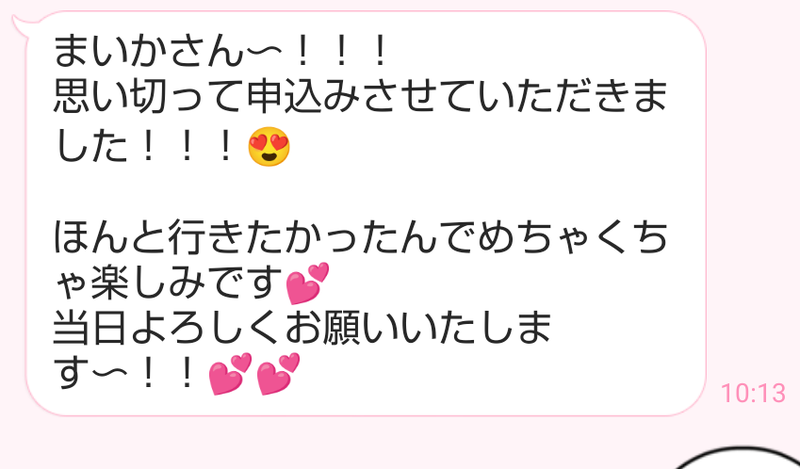
Task: Click the blank line gap inside message bubble
Action: tap(365, 193)
